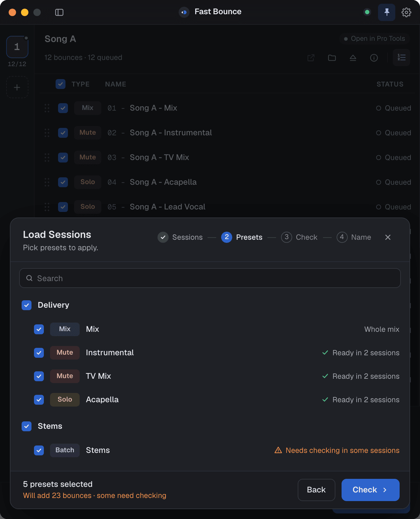Click Open in Pro Tools
Image resolution: width=420 pixels, height=519 pixels.
[374, 39]
